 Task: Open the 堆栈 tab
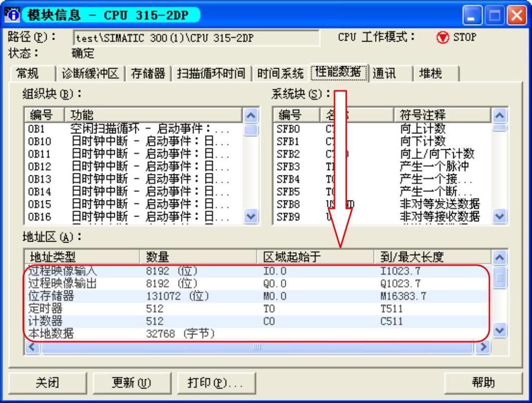(436, 73)
